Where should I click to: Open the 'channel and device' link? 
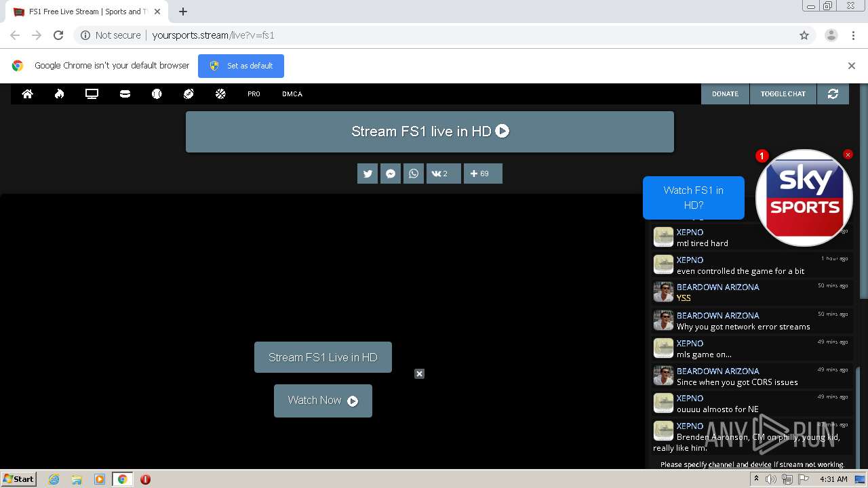[x=740, y=464]
